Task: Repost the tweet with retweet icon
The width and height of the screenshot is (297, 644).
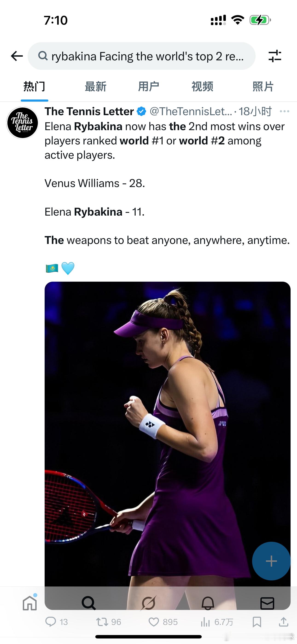Action: click(x=102, y=621)
